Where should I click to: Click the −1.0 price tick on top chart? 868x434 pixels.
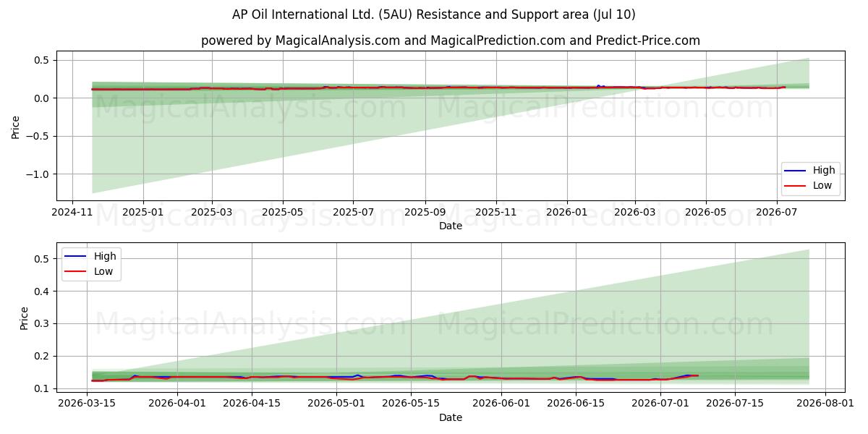click(x=39, y=174)
